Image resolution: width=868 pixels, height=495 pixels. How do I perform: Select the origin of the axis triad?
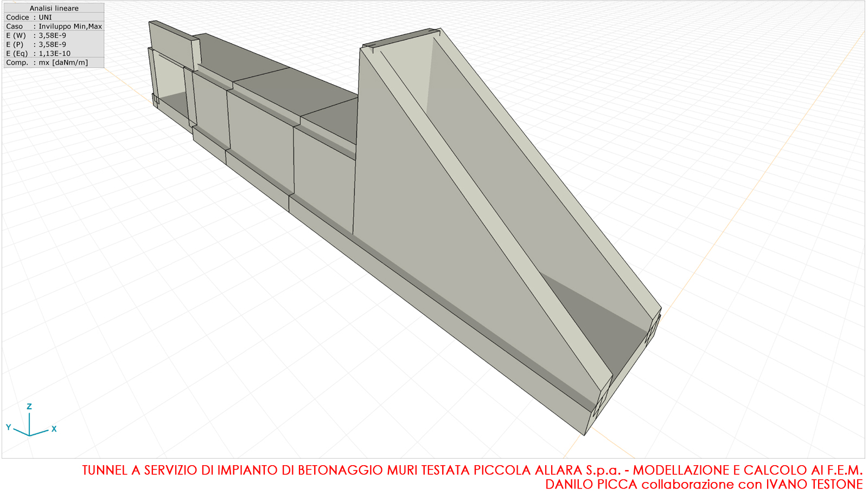point(29,435)
